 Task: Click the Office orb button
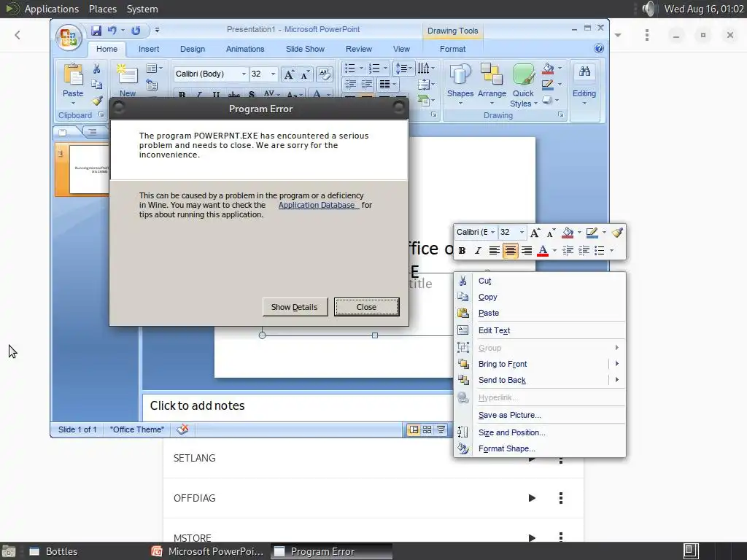(68, 37)
